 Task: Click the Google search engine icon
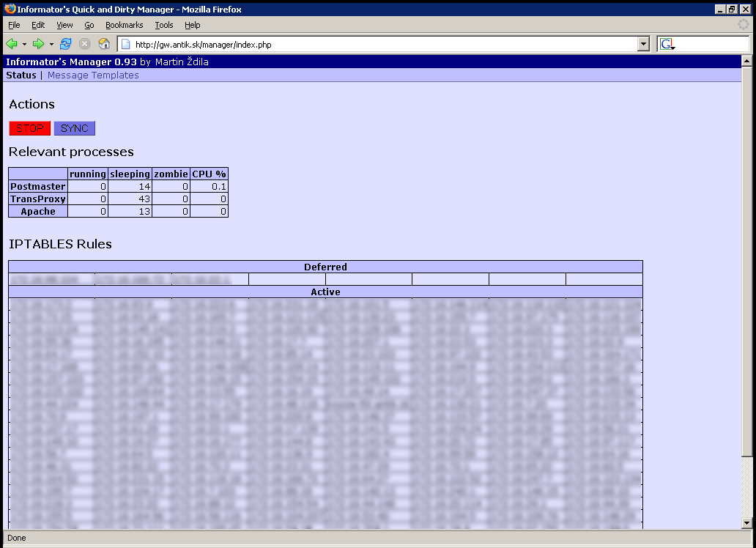[667, 45]
